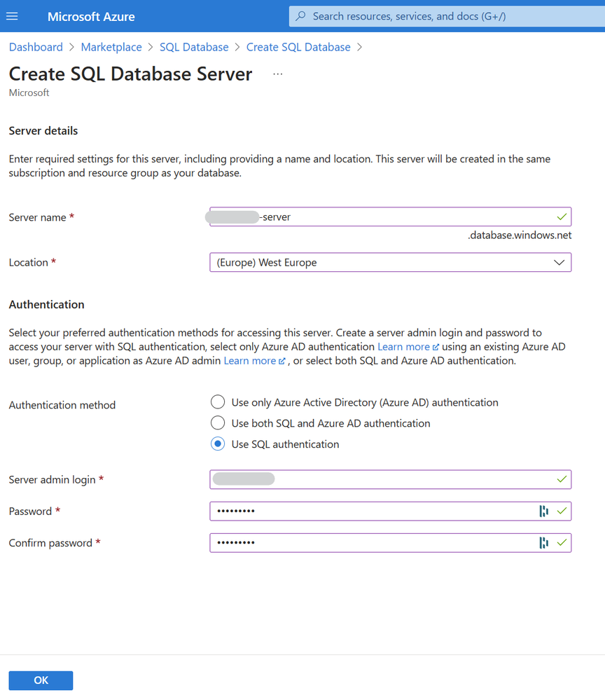Go to Create SQL Database breadcrumb

[x=298, y=47]
